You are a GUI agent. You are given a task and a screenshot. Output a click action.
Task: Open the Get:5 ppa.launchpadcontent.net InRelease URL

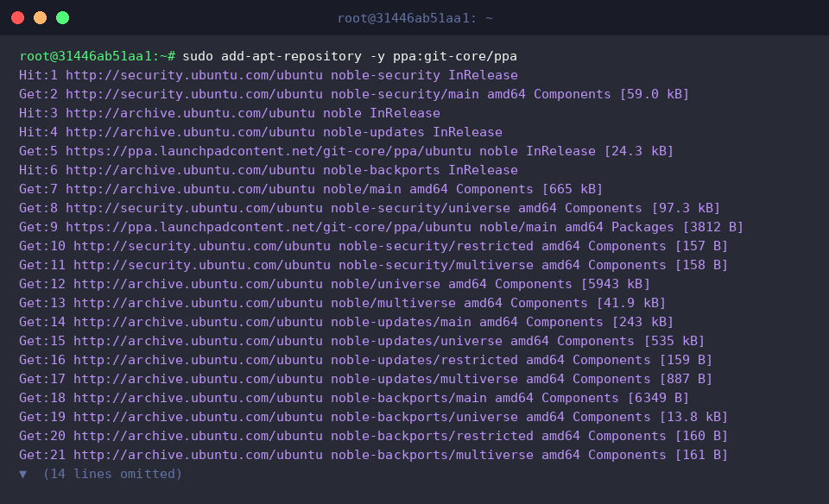pyautogui.click(x=268, y=151)
